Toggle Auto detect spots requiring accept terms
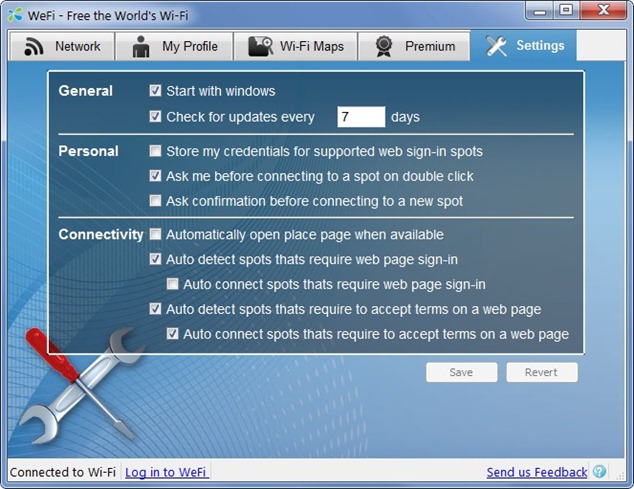 155,309
